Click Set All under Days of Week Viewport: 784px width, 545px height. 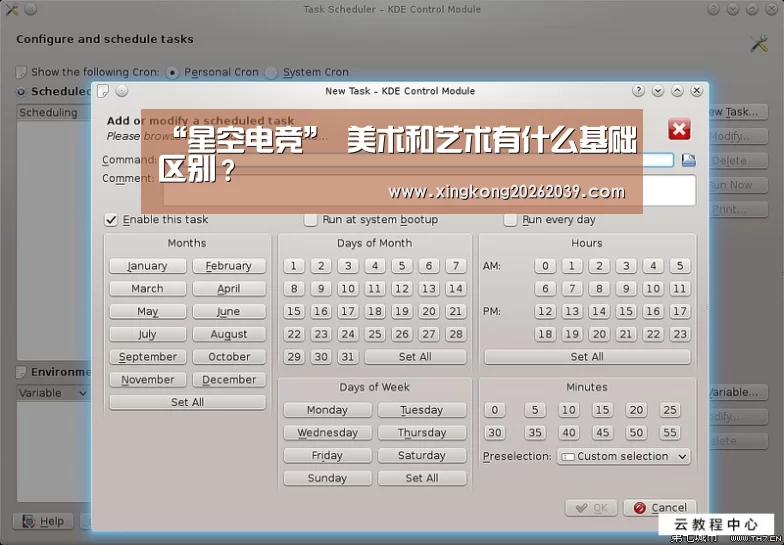click(422, 478)
